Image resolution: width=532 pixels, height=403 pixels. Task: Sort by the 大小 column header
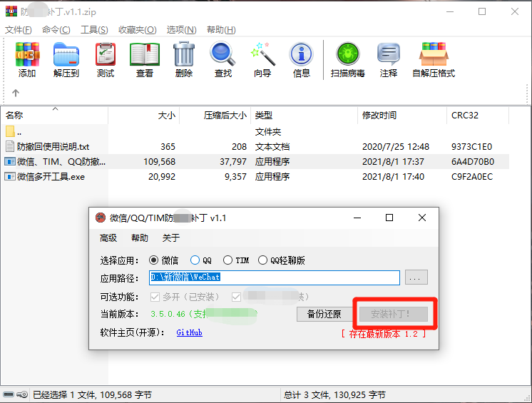tap(144, 116)
